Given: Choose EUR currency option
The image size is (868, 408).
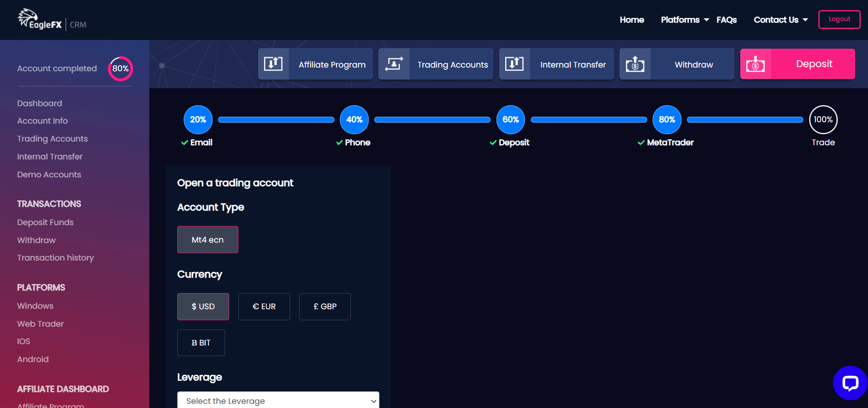Looking at the screenshot, I should tap(264, 306).
